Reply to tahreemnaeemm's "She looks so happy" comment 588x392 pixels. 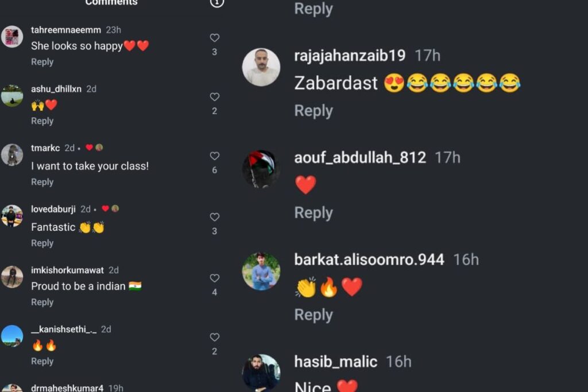click(42, 62)
